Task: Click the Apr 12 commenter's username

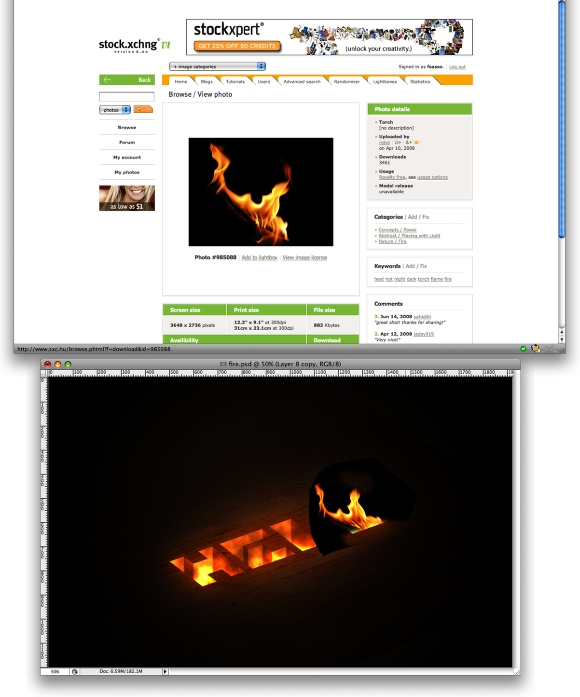Action: 424,334
